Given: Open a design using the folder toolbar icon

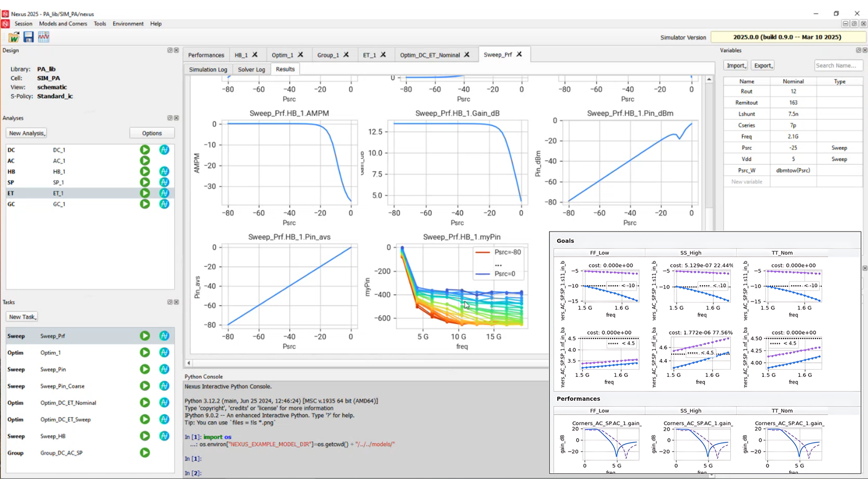Looking at the screenshot, I should tap(14, 37).
